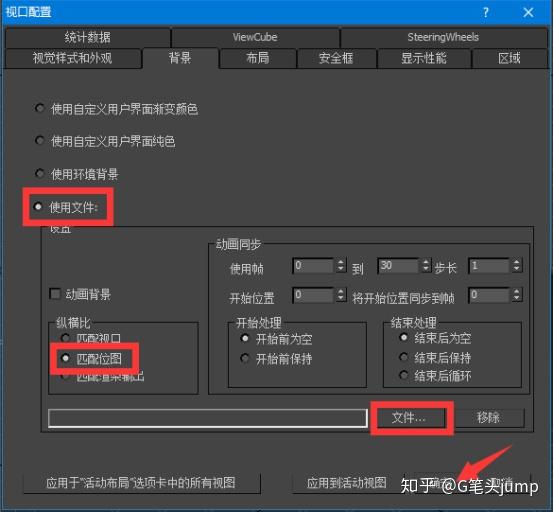Switch to the 布局 tab
554x512 pixels.
click(258, 58)
